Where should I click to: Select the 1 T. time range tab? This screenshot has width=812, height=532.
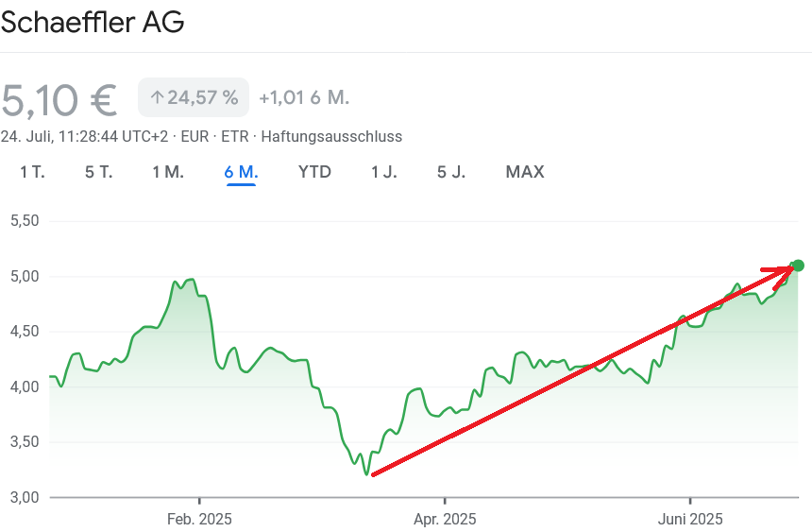tap(32, 172)
